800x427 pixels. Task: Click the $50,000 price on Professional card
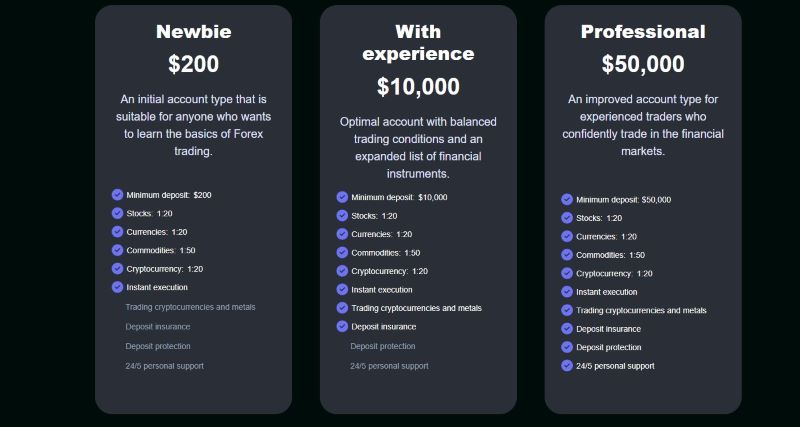[643, 64]
